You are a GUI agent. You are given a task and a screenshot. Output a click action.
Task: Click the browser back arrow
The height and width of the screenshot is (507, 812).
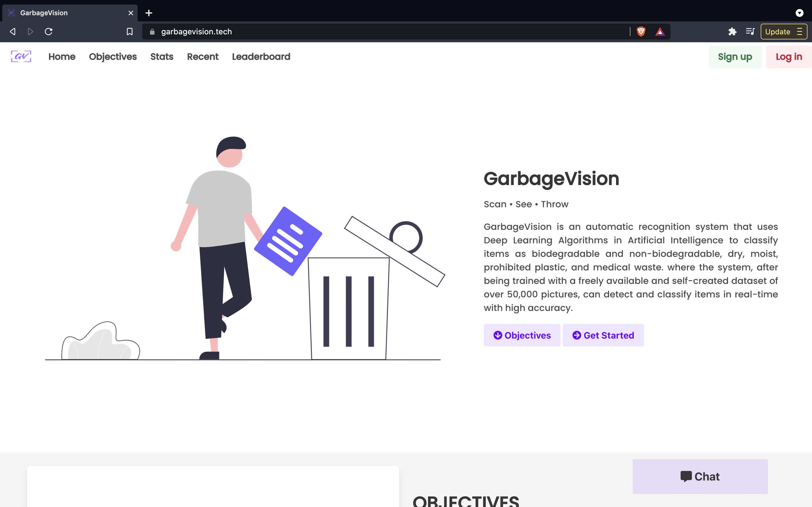(13, 32)
